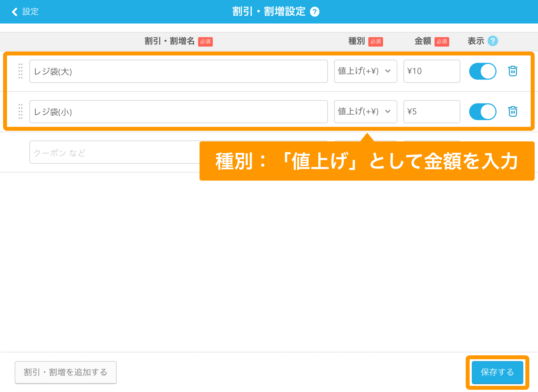Open 種別 dropdown for レジ袋(小)
This screenshot has width=538, height=392.
[x=365, y=111]
